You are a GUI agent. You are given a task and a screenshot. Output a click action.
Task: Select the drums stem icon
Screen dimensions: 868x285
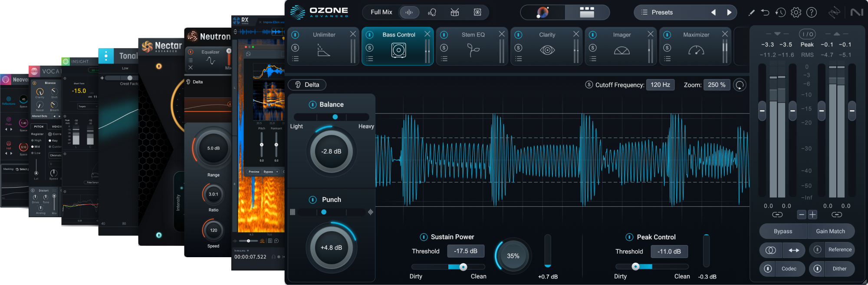[454, 12]
